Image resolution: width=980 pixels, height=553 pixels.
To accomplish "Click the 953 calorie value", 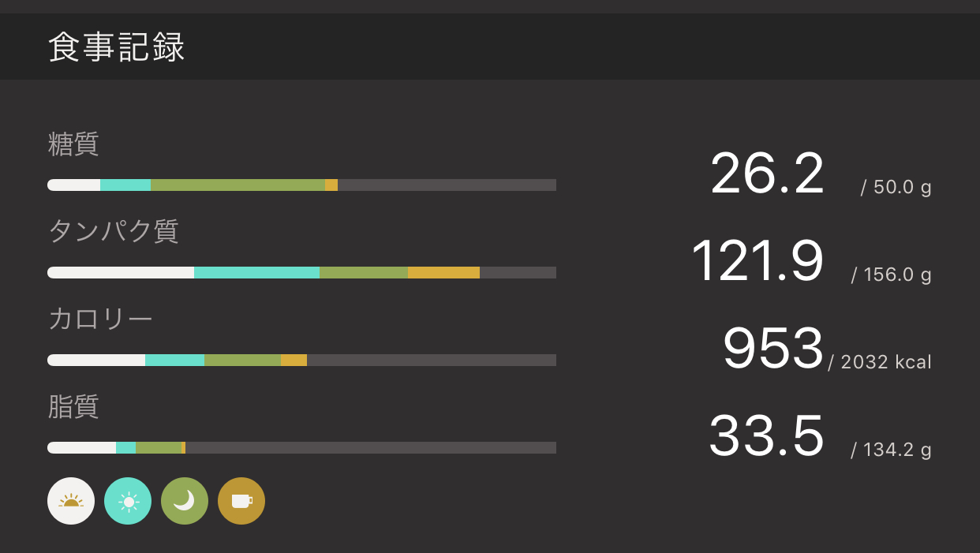I will coord(772,349).
